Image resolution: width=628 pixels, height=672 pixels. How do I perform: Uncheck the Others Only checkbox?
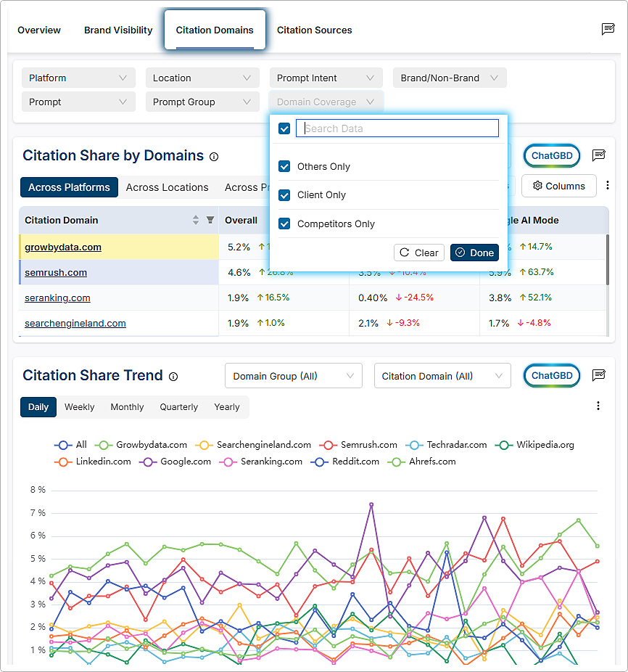285,166
